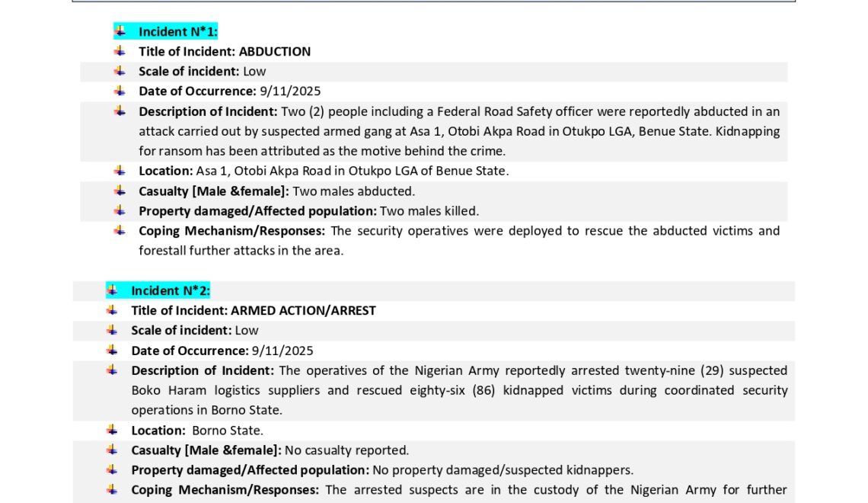Select the bullet beside Location: Asa 1

tap(120, 171)
